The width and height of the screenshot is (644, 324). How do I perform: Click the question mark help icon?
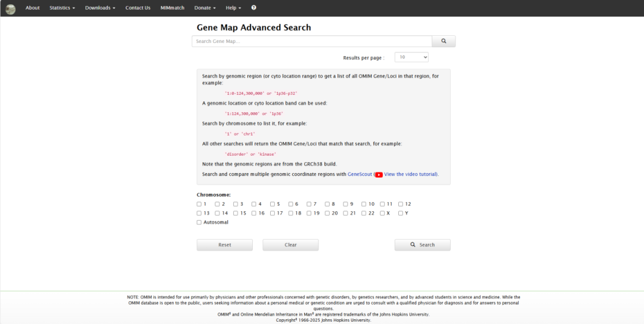[x=253, y=8]
